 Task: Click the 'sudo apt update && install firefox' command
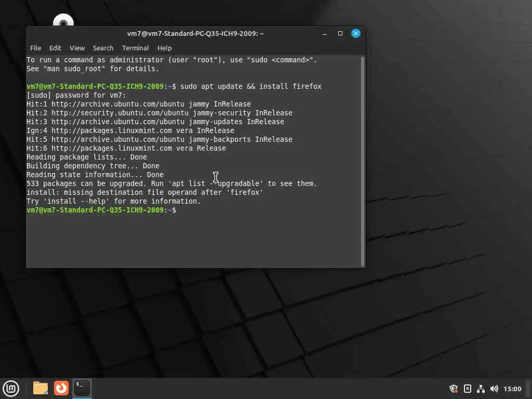[251, 87]
